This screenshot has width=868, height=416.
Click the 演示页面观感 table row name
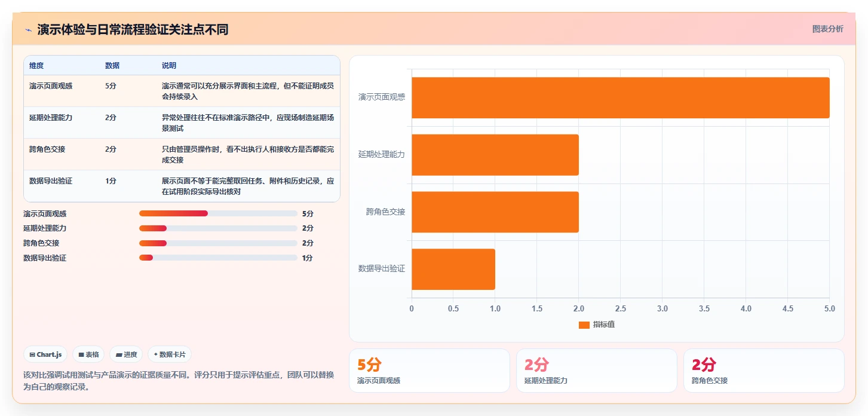[51, 86]
